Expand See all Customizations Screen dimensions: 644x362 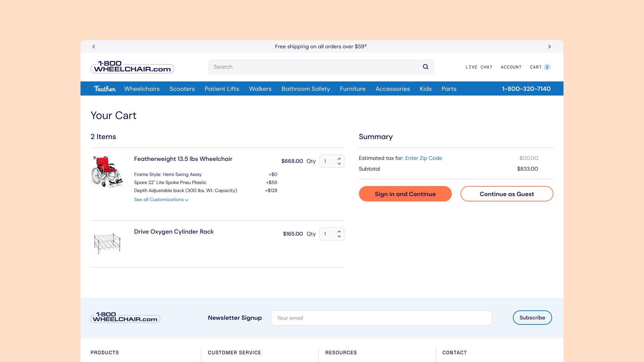[161, 200]
